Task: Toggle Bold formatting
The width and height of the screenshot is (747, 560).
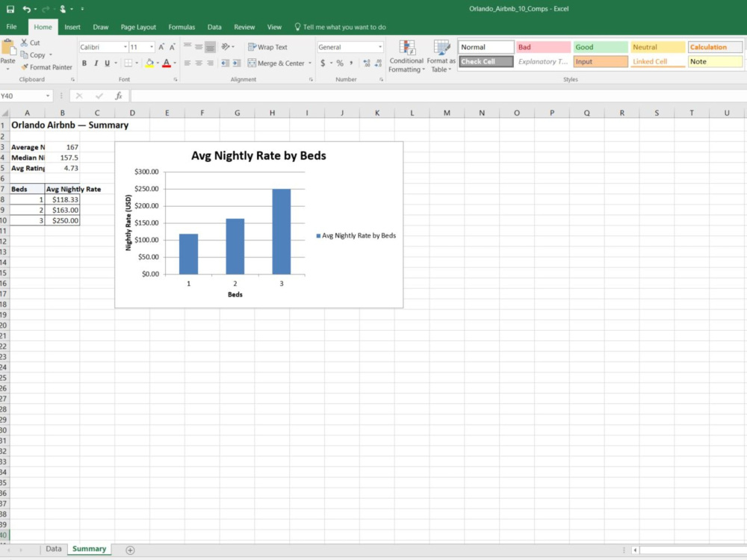Action: point(84,63)
